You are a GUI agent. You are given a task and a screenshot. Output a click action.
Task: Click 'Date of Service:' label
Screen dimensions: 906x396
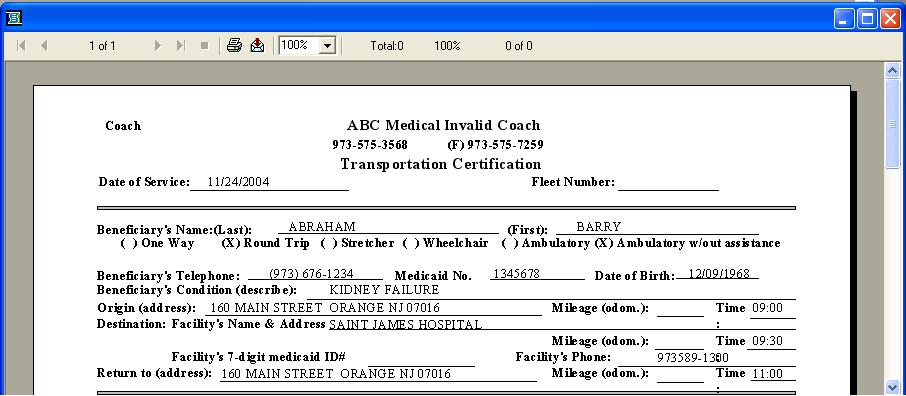144,182
